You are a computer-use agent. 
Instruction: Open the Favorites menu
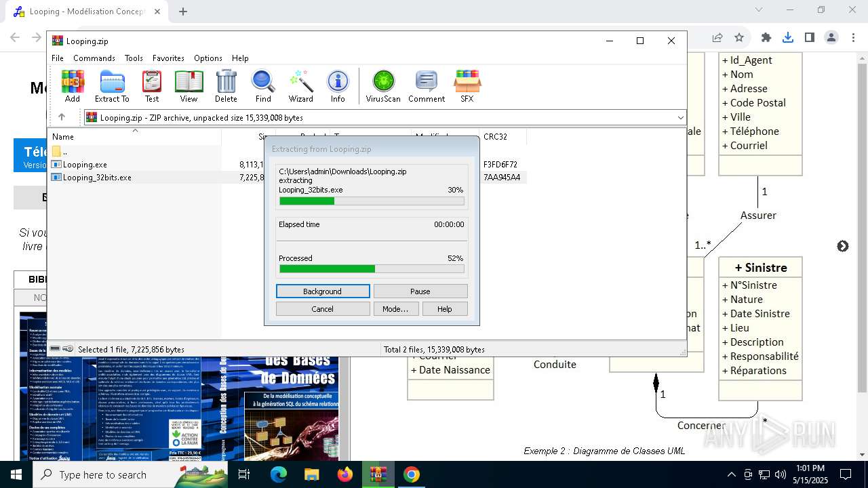pos(168,58)
